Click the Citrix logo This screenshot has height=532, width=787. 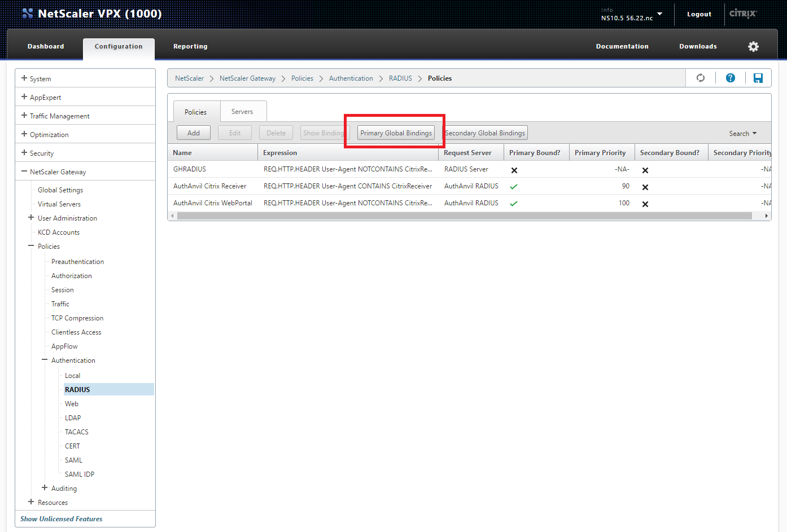point(743,14)
